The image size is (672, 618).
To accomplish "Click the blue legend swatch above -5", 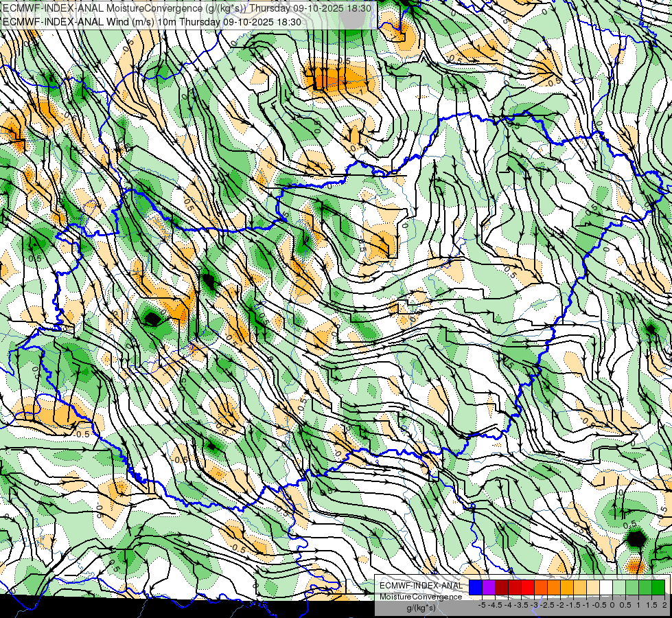I will [x=476, y=587].
